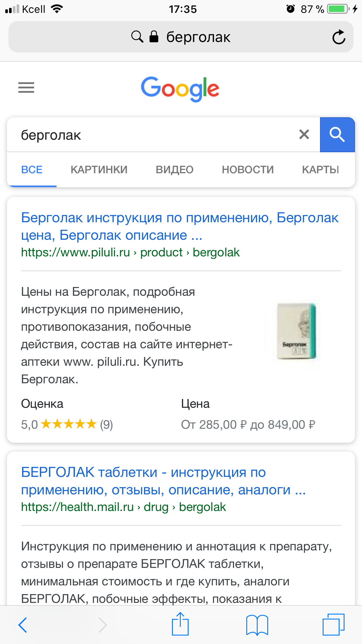Tap the magnifier to run the search
Screen dimensions: 362x644
(x=337, y=135)
